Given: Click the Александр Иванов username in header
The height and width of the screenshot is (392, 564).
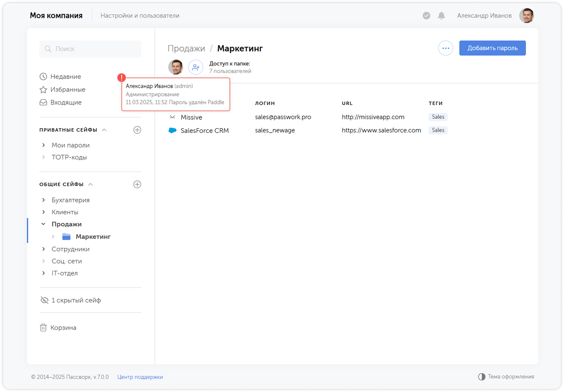Looking at the screenshot, I should pyautogui.click(x=484, y=16).
